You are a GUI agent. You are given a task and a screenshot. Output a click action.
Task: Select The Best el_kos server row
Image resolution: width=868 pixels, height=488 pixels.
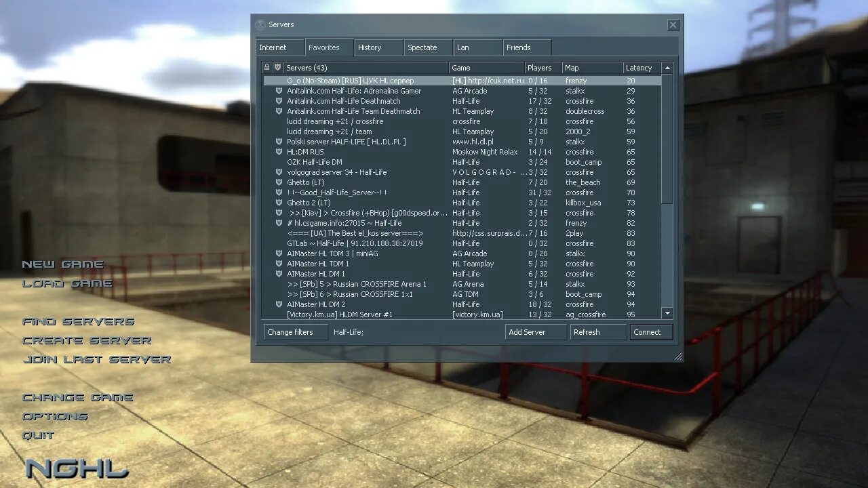tap(462, 233)
